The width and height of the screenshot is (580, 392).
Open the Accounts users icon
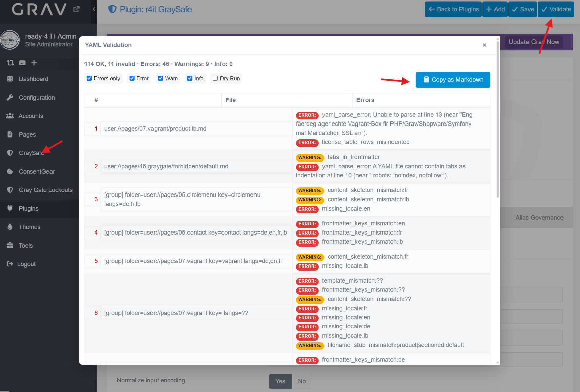point(10,116)
